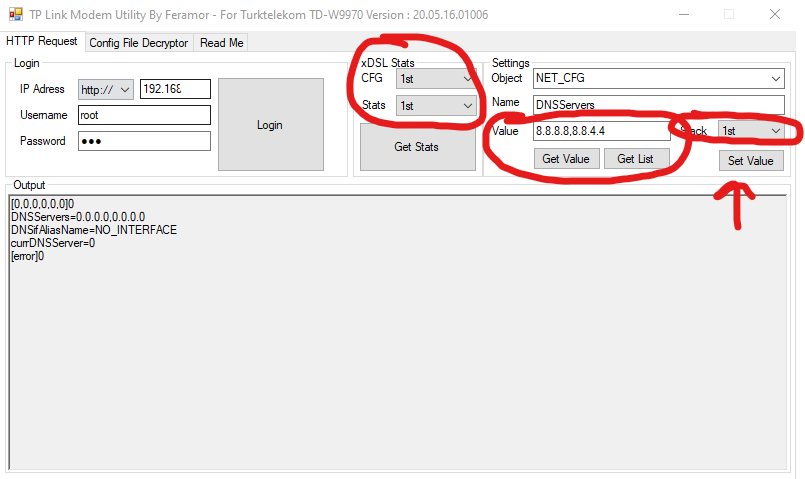Click the Get Stats button
Image resolution: width=805 pixels, height=479 pixels.
pyautogui.click(x=417, y=147)
